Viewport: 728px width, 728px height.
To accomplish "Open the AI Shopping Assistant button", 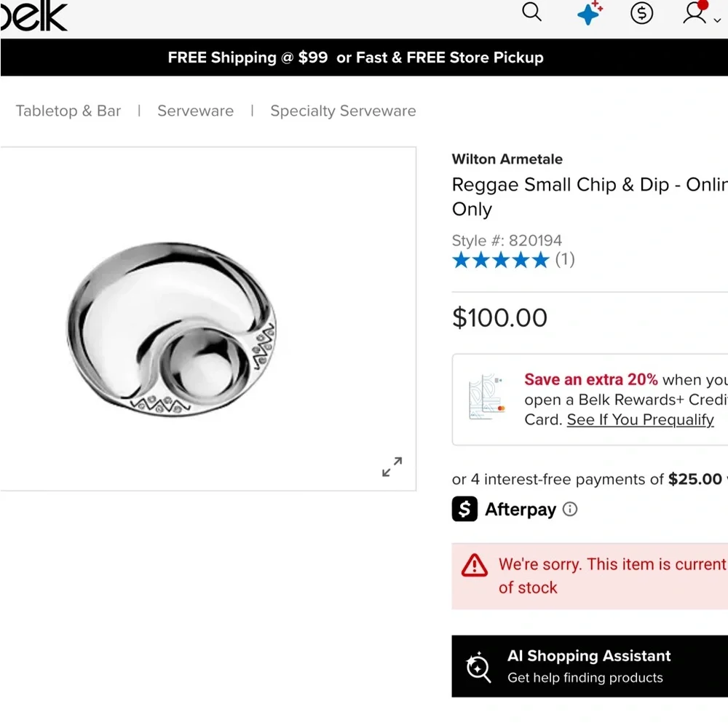I will tap(590, 666).
